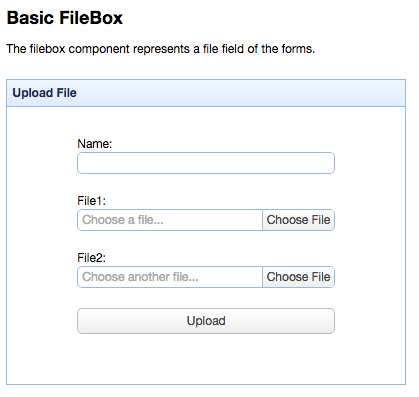The width and height of the screenshot is (419, 397).
Task: Click the word 'filebox' in the description
Action: tap(47, 49)
